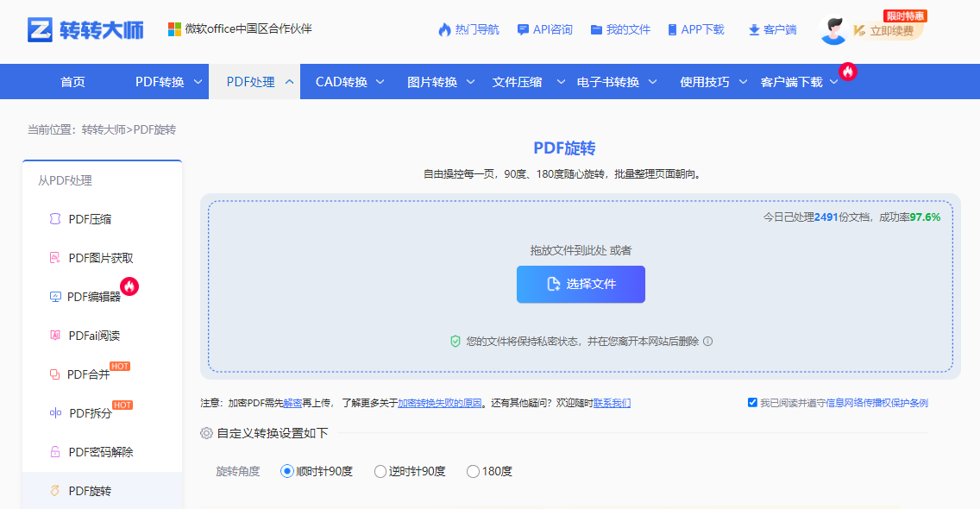Open PDF密码解除 in the sidebar
The height and width of the screenshot is (509, 980).
101,451
